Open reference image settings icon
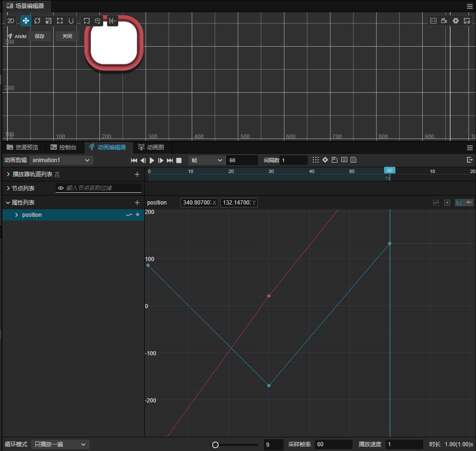This screenshot has width=476, height=451. 467,21
